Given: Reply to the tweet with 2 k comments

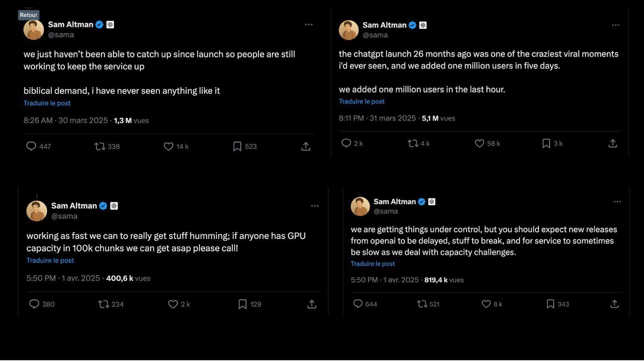Looking at the screenshot, I should (x=346, y=143).
